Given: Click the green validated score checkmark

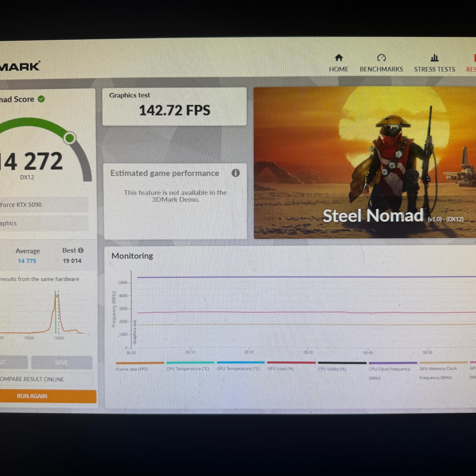Looking at the screenshot, I should pos(41,99).
